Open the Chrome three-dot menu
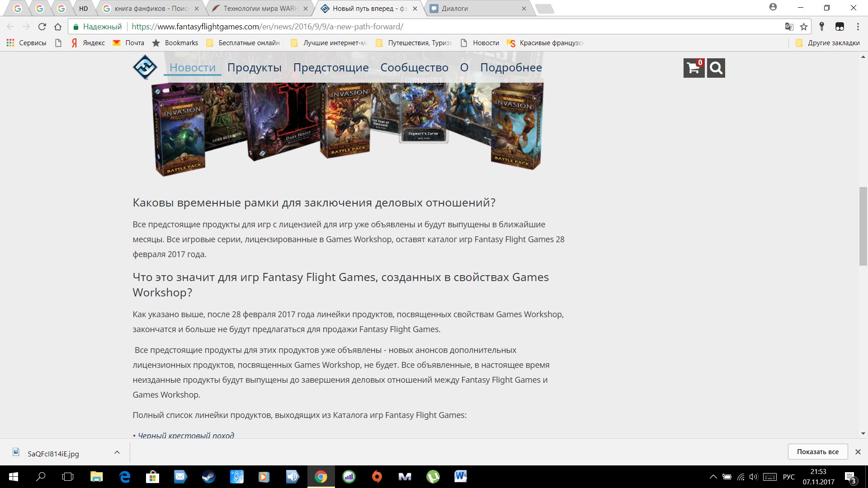Viewport: 868px width, 488px height. (x=858, y=27)
